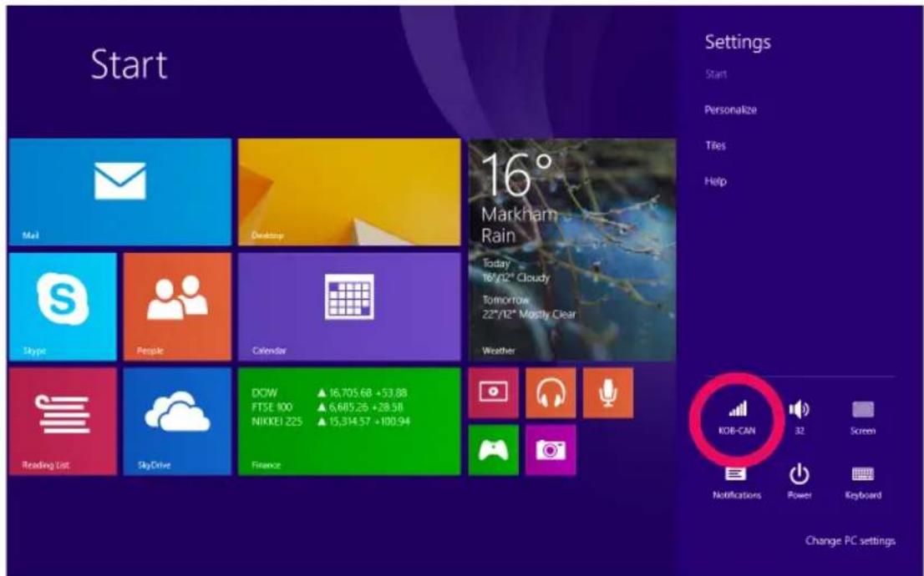Click the DOW stock row text

coord(329,393)
